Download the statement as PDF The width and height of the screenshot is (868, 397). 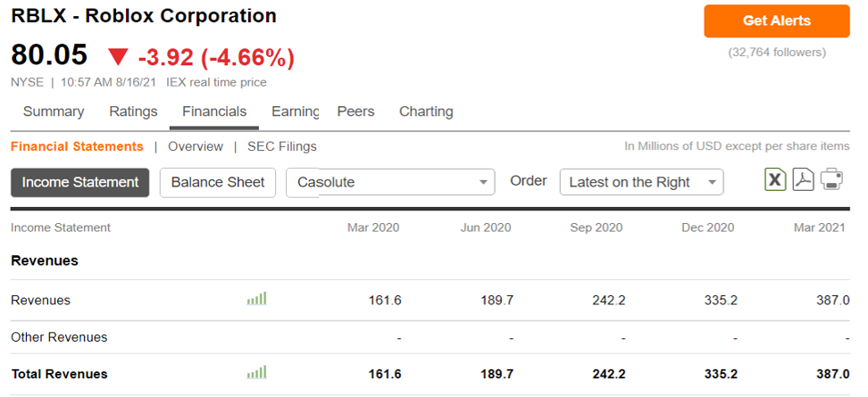pyautogui.click(x=803, y=180)
